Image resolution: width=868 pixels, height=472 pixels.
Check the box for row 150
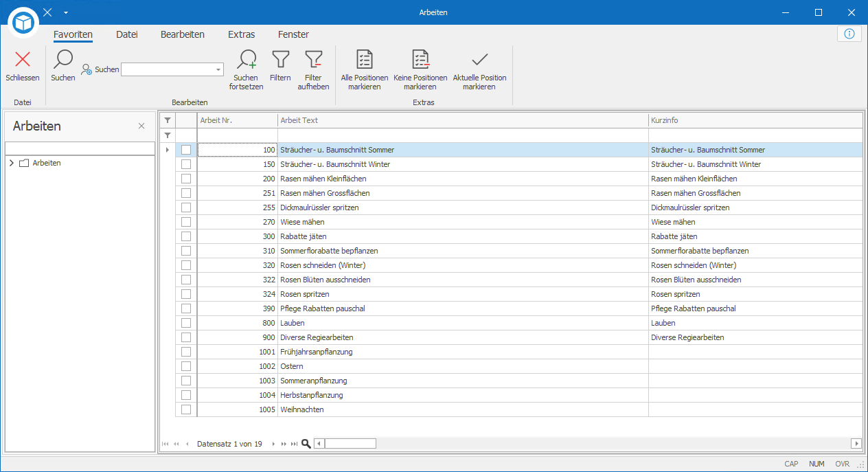pos(186,164)
